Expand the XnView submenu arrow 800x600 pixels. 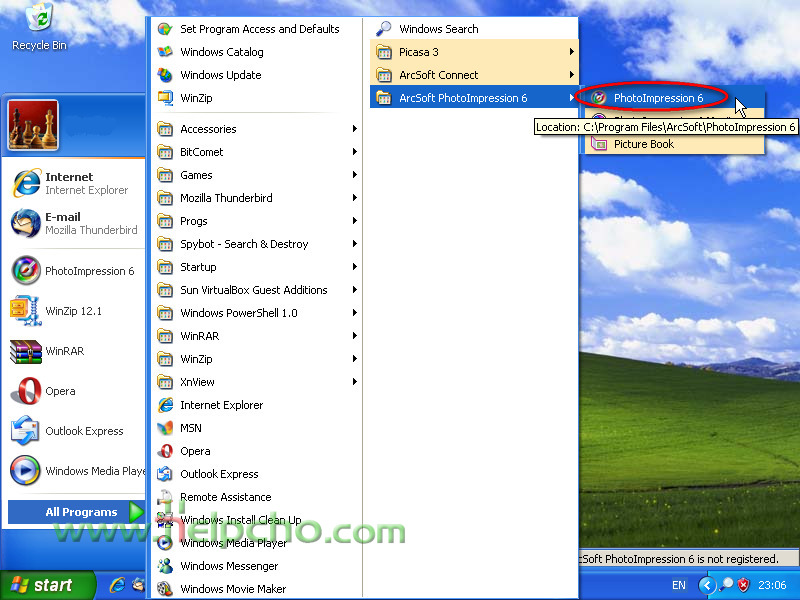355,382
